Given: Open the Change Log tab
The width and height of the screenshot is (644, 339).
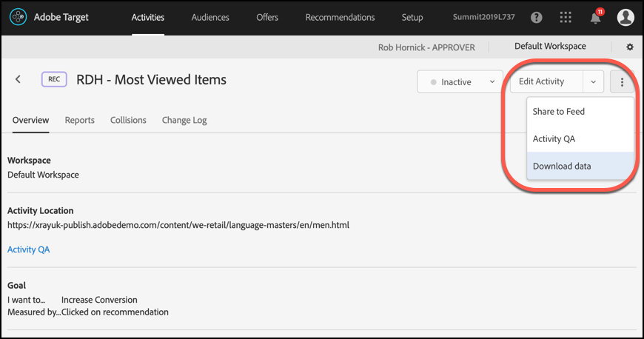Looking at the screenshot, I should click(x=184, y=120).
